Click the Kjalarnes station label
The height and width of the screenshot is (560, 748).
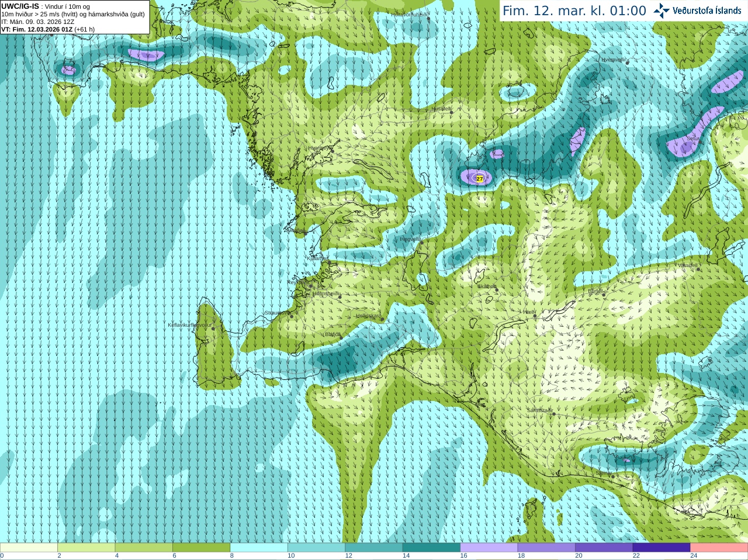pyautogui.click(x=317, y=258)
